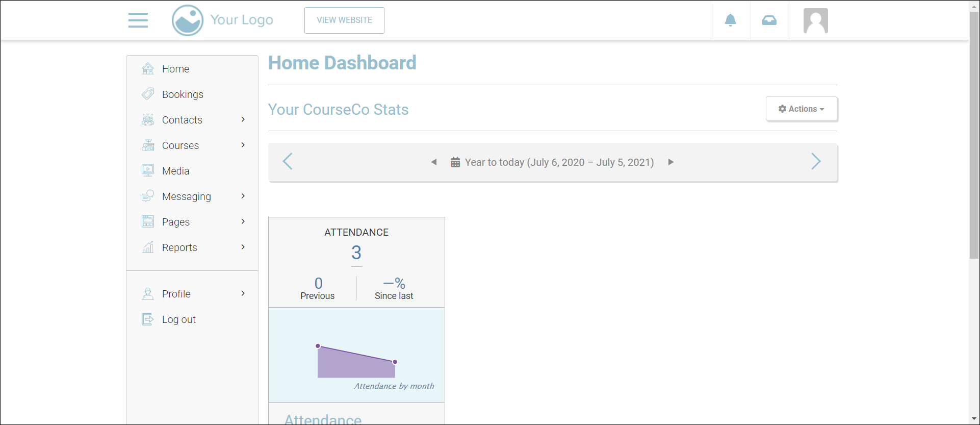Select Home in the sidebar
Image resolution: width=980 pixels, height=425 pixels.
pyautogui.click(x=175, y=69)
